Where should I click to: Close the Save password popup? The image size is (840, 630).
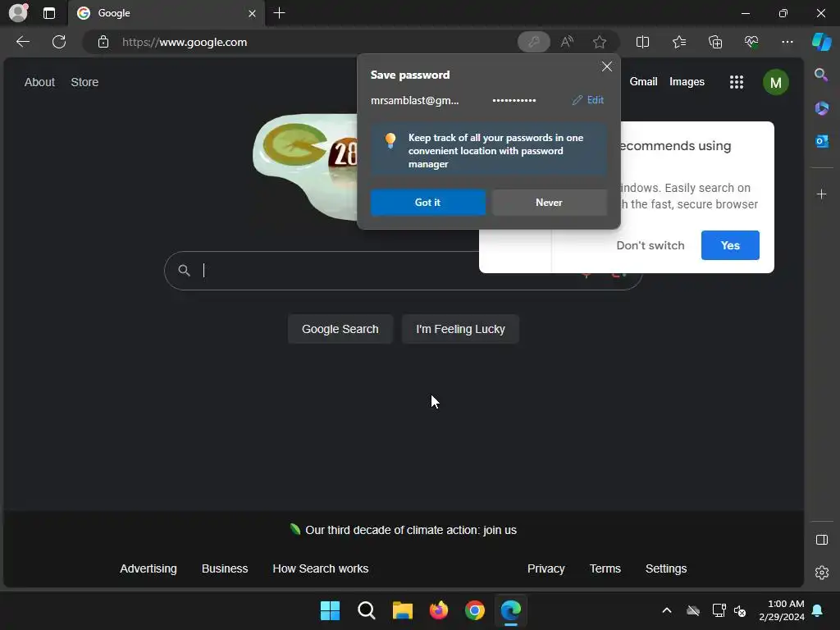click(x=606, y=66)
